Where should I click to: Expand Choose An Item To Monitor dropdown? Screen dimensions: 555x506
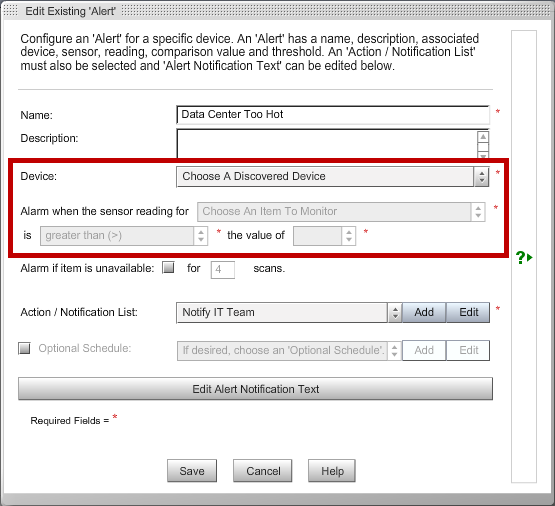click(341, 212)
